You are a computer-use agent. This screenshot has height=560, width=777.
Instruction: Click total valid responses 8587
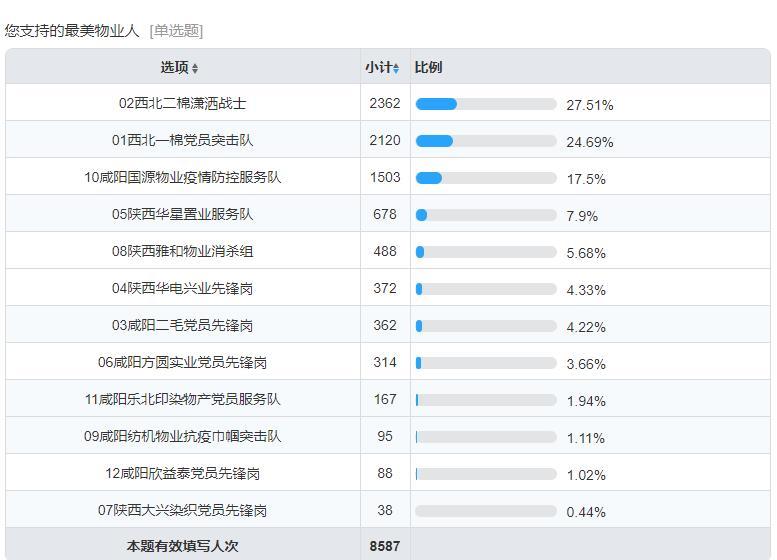click(x=385, y=546)
